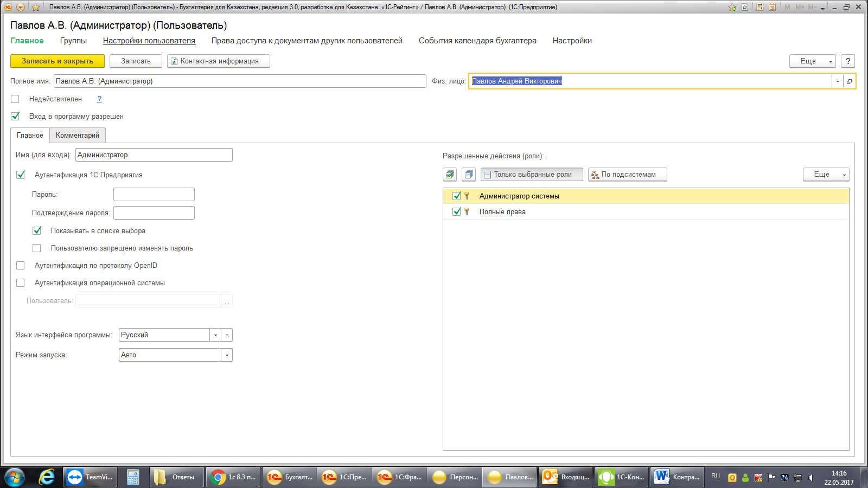Open the calendar icon in the title bar
868x488 pixels.
(x=772, y=7)
